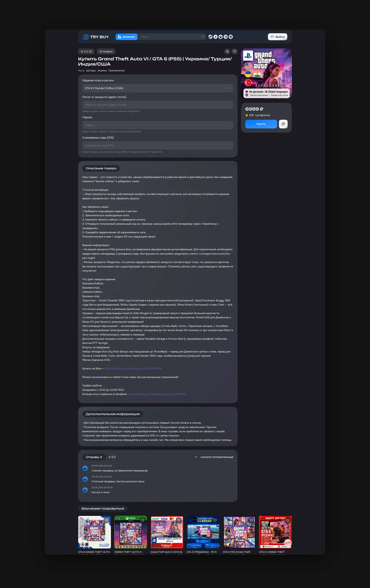The image size is (370, 588).
Task: Favorite the PLAY_HAS_LIMIT card
Action: coord(215,520)
